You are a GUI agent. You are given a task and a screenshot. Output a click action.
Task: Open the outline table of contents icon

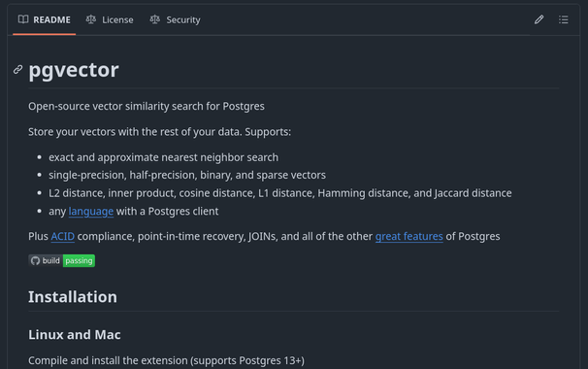click(563, 19)
